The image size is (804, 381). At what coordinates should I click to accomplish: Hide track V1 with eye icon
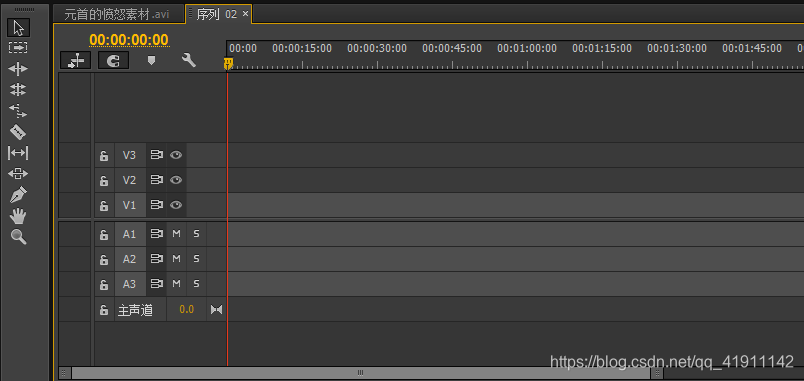176,205
